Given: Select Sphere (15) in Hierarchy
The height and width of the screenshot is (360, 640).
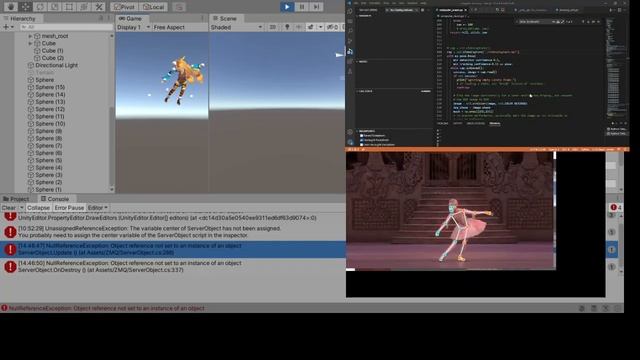Looking at the screenshot, I should (50, 87).
